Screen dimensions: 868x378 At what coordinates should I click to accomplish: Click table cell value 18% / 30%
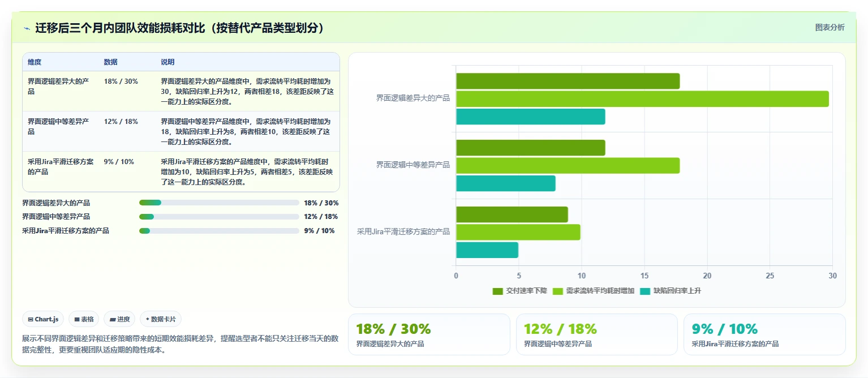pyautogui.click(x=121, y=81)
